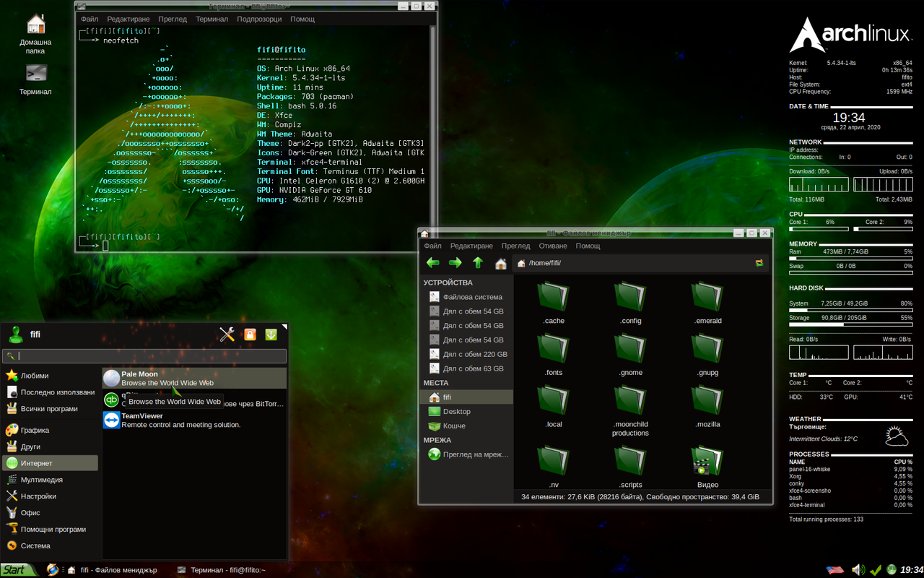Image resolution: width=924 pixels, height=578 pixels.
Task: Select Всички програми category
Action: (x=51, y=409)
